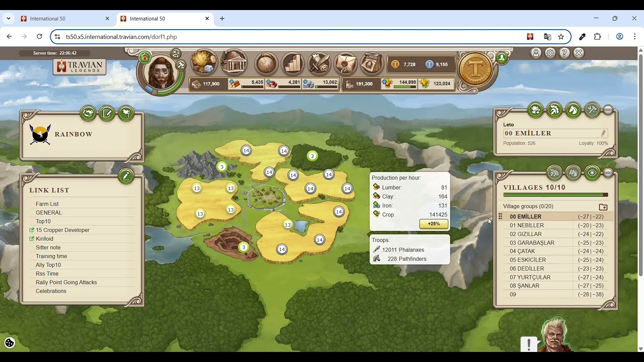Toggle village list barracks troops display
644x362 pixels.
(x=554, y=173)
